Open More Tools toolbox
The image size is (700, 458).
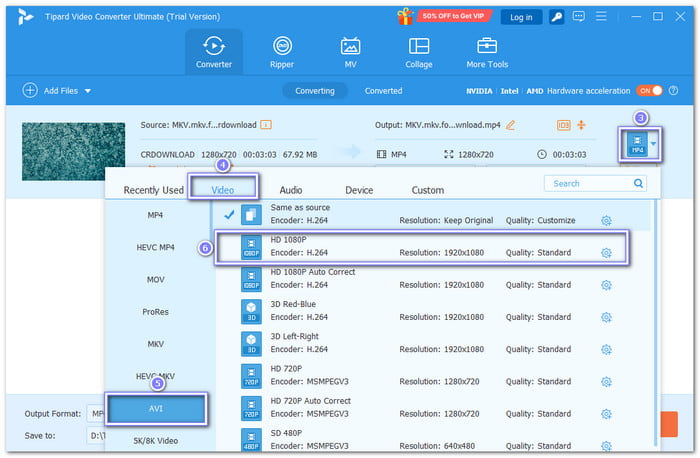pos(487,52)
